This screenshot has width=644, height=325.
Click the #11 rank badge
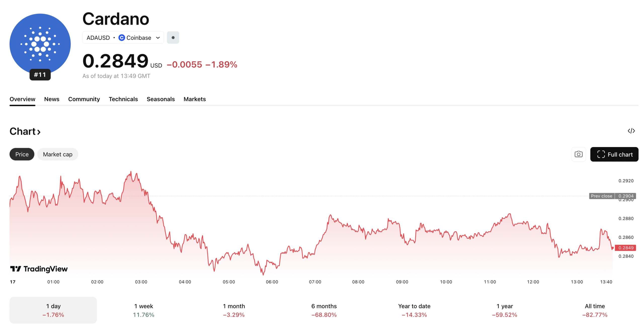pyautogui.click(x=40, y=74)
